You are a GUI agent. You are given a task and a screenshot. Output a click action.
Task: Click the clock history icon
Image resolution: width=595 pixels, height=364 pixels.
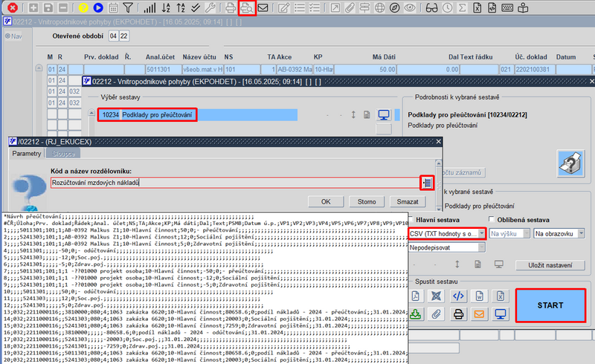tap(448, 7)
